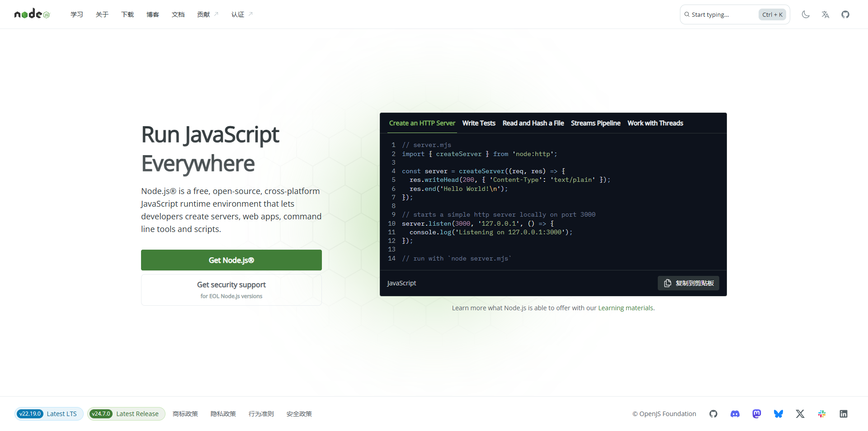Open the 行为准则 footer link
Viewport: 868px width, 431px height.
pos(261,414)
